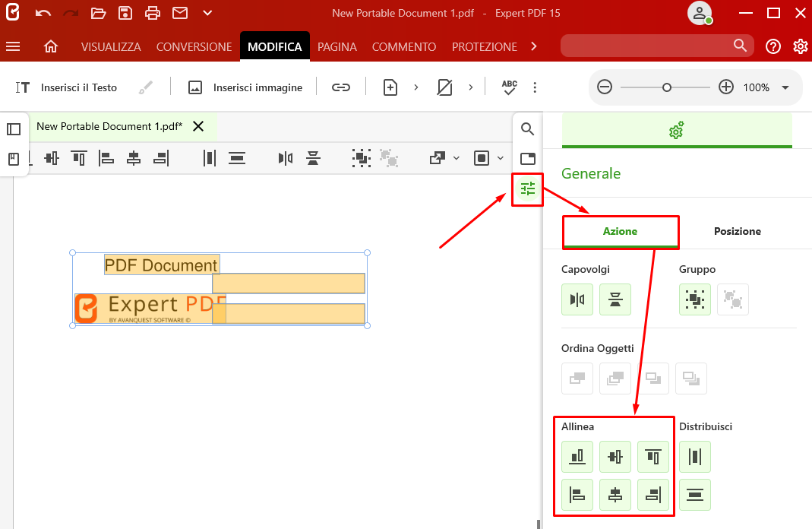Group objects using the toolbar icon
The width and height of the screenshot is (812, 529).
point(361,158)
